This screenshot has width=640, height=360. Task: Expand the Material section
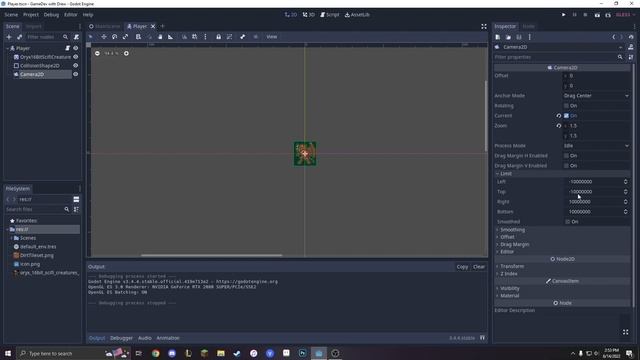[562, 296]
